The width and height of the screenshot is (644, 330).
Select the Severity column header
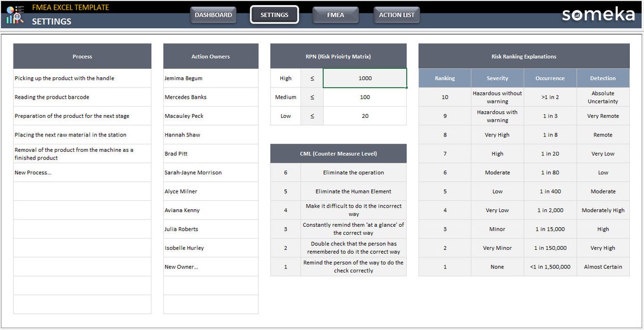tap(497, 78)
